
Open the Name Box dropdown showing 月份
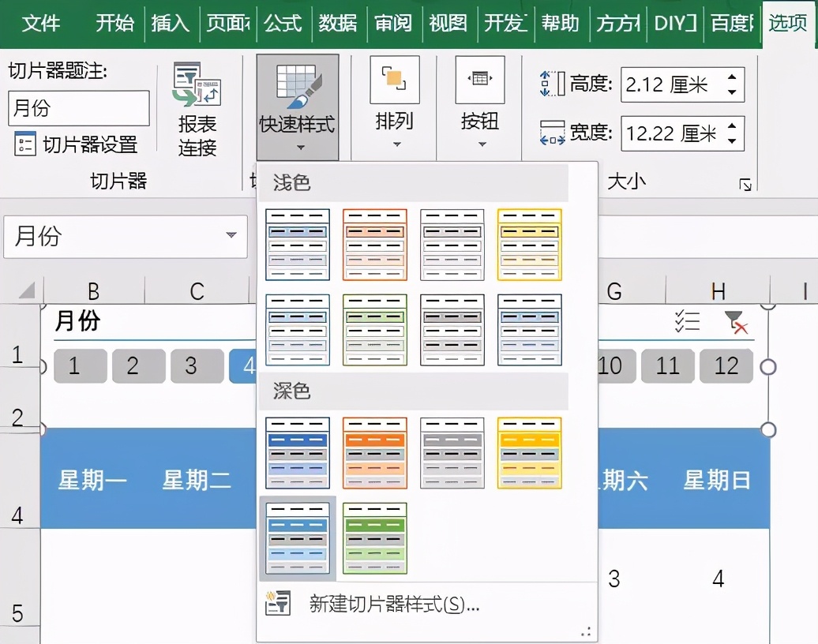point(231,236)
